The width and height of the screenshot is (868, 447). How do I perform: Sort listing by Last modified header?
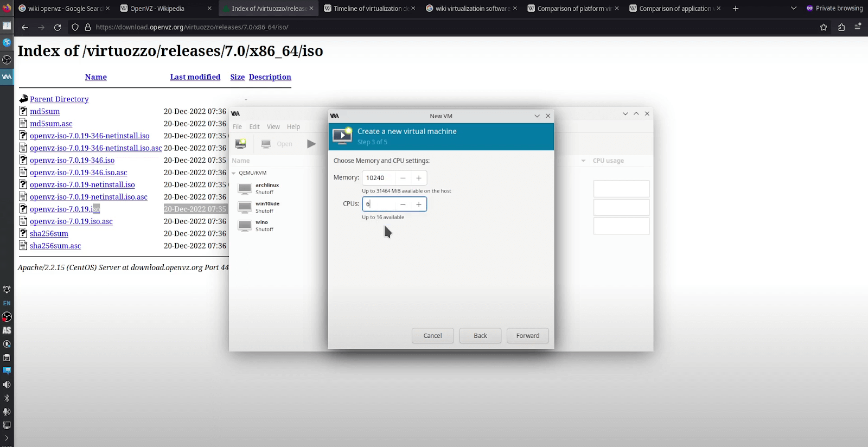(x=195, y=77)
